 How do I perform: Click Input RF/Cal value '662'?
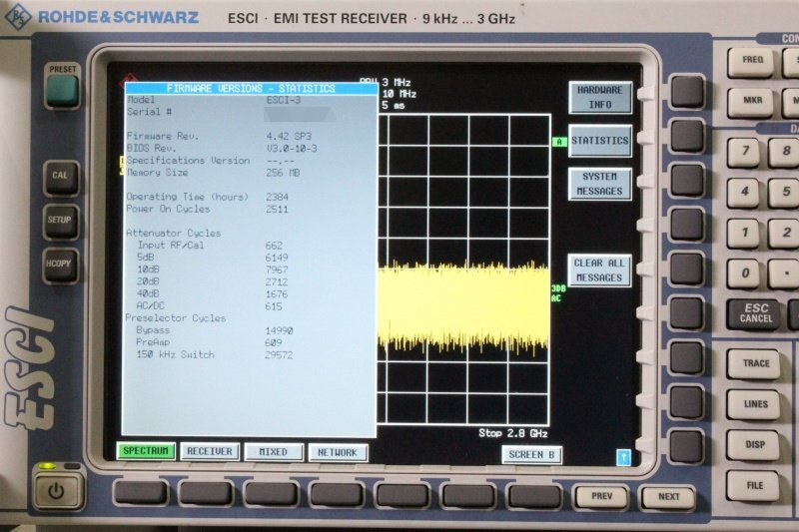(x=274, y=246)
